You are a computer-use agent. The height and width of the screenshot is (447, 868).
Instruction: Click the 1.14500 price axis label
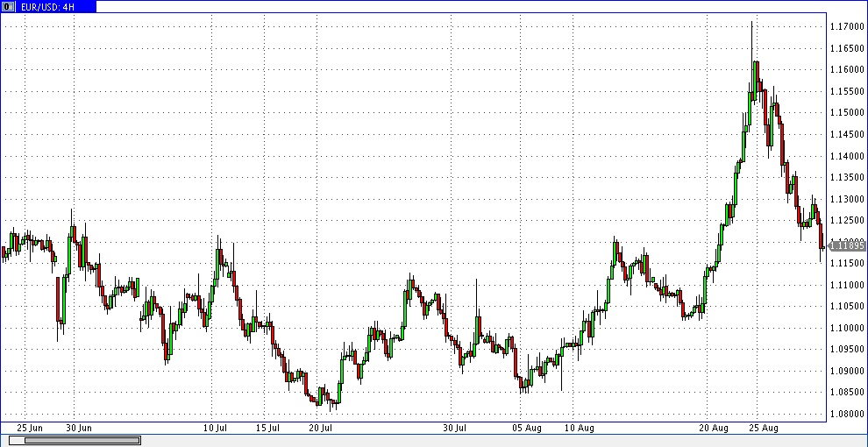coord(847,134)
